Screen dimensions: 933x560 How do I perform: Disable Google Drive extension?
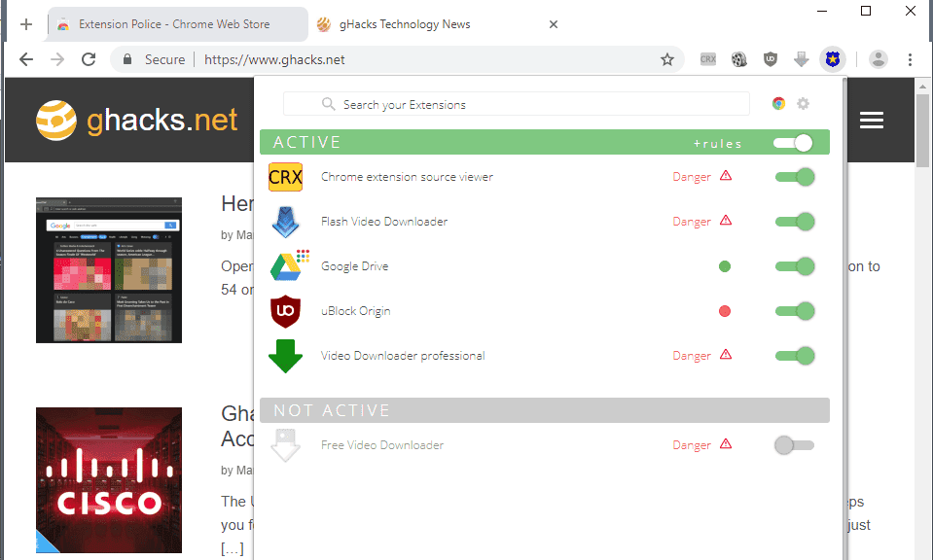[795, 266]
